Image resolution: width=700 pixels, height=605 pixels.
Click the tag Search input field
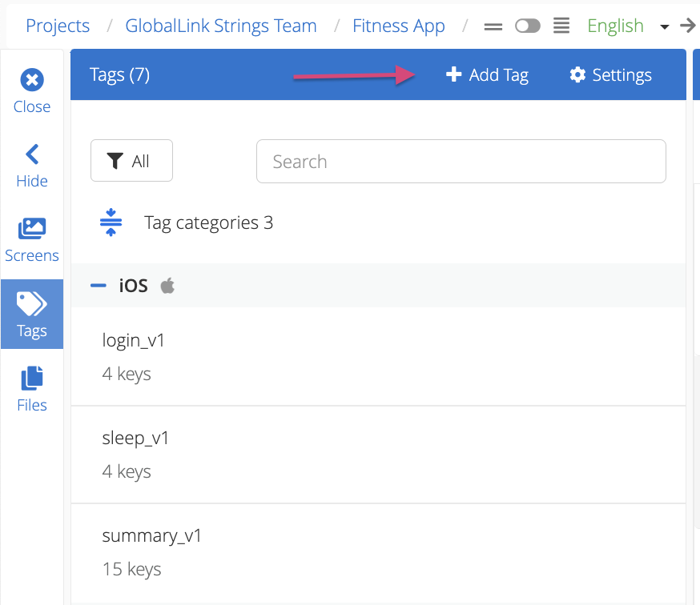coord(461,161)
